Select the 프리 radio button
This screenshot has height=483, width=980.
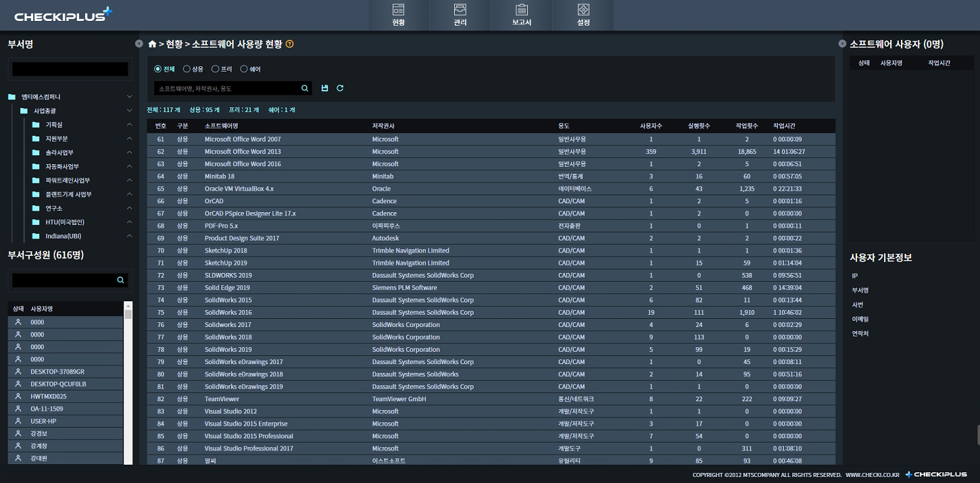(215, 69)
